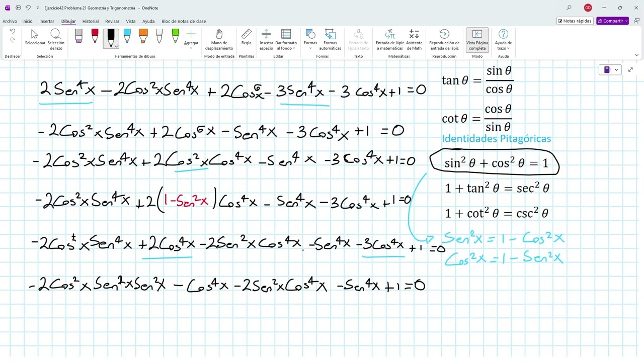Screen dimensions: 644x362
Task: Select the orange highlighter pen
Action: click(143, 36)
